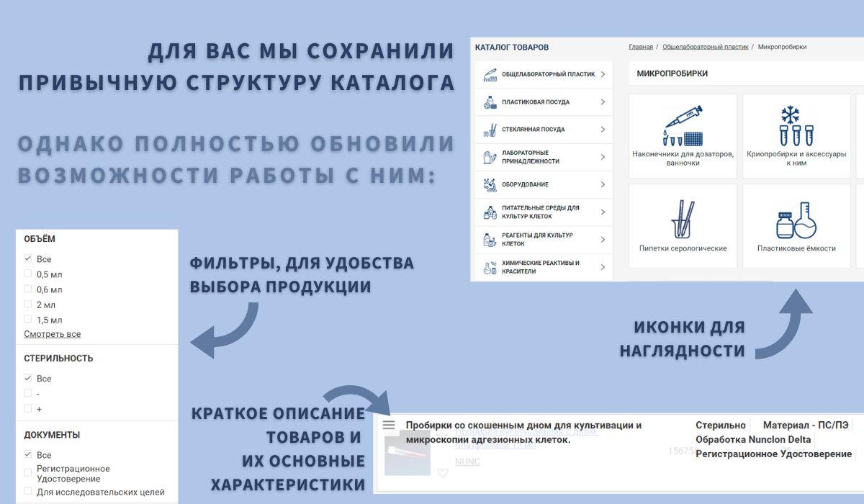Enable the Регистрационное Удостоверение document filter
This screenshot has height=504, width=864.
pos(28,469)
